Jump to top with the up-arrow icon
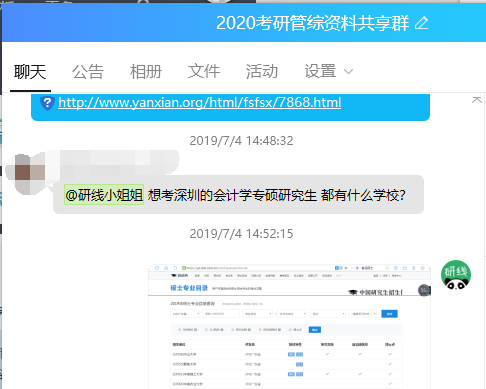The height and width of the screenshot is (389, 486). 477,100
